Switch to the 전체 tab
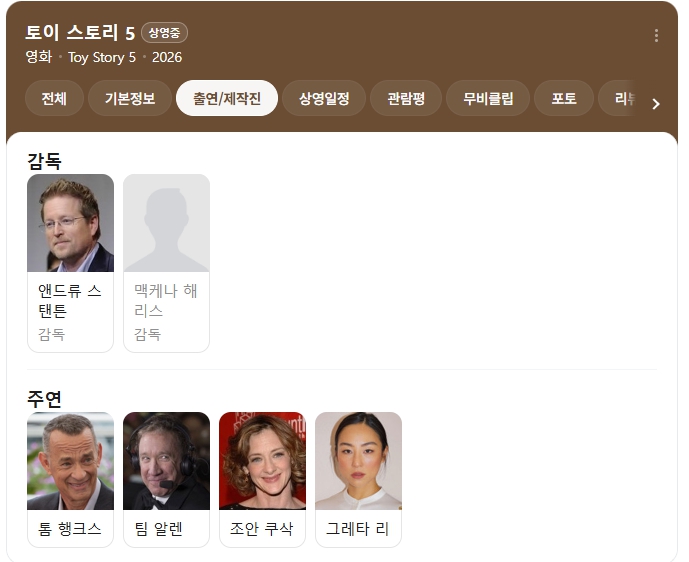 click(x=54, y=98)
